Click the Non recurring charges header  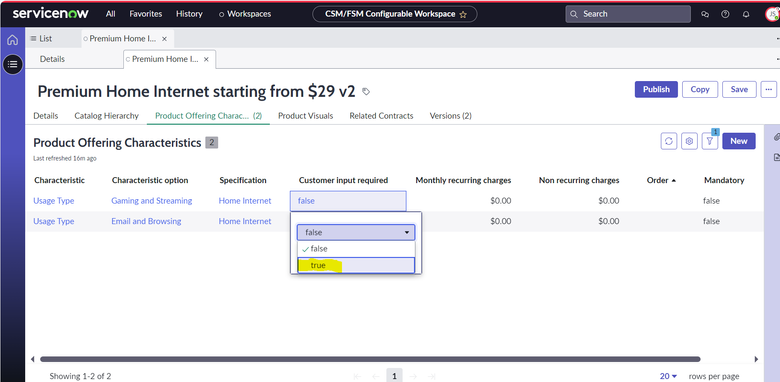coord(579,180)
